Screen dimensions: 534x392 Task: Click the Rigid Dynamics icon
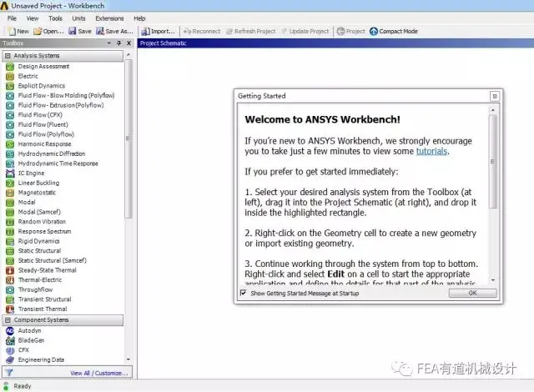pos(10,241)
